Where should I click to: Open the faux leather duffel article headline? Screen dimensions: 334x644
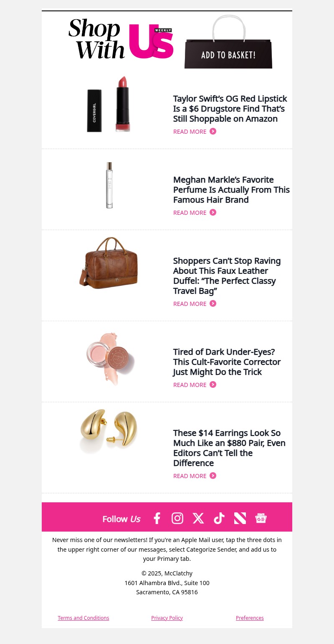pyautogui.click(x=227, y=276)
